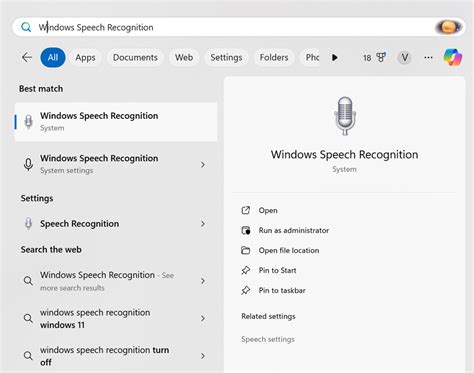Screen dimensions: 474x373
Task: Switch to the Web filter tab
Action: point(184,57)
